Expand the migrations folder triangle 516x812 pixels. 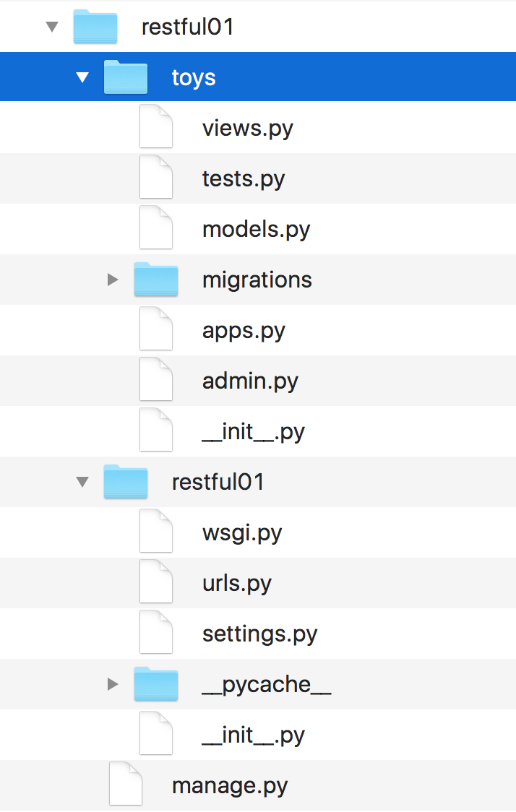point(113,280)
